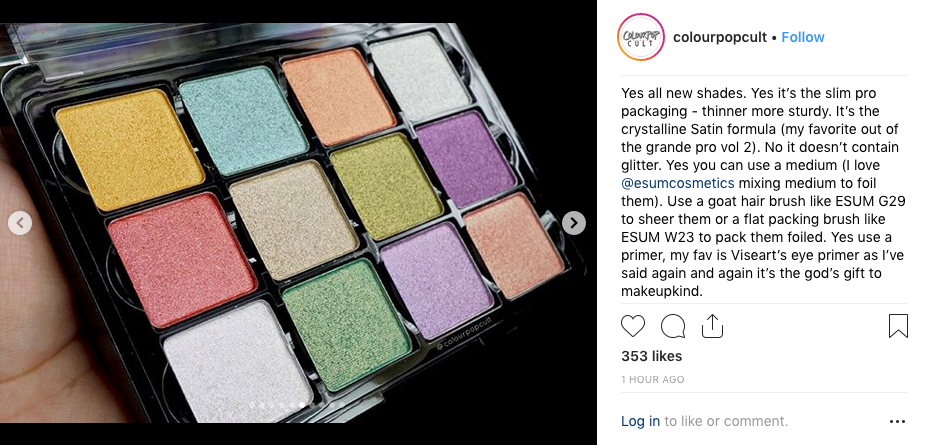
Task: Open the colourpopcult profile picture
Action: [641, 37]
